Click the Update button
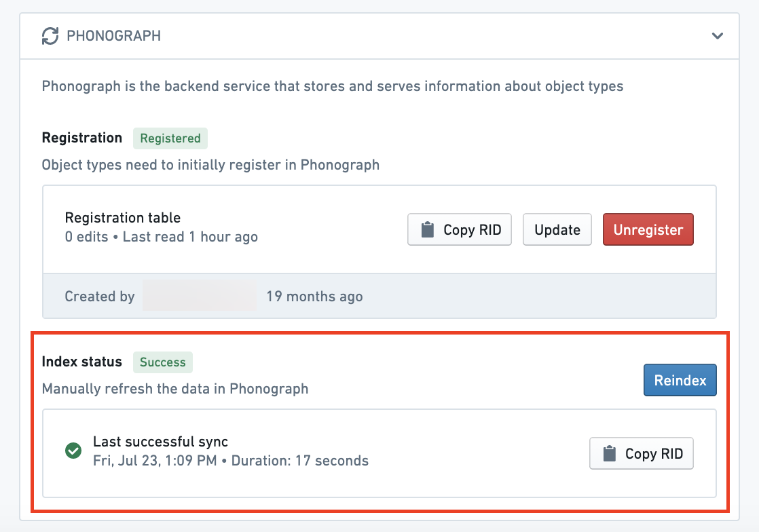759x532 pixels. (557, 230)
